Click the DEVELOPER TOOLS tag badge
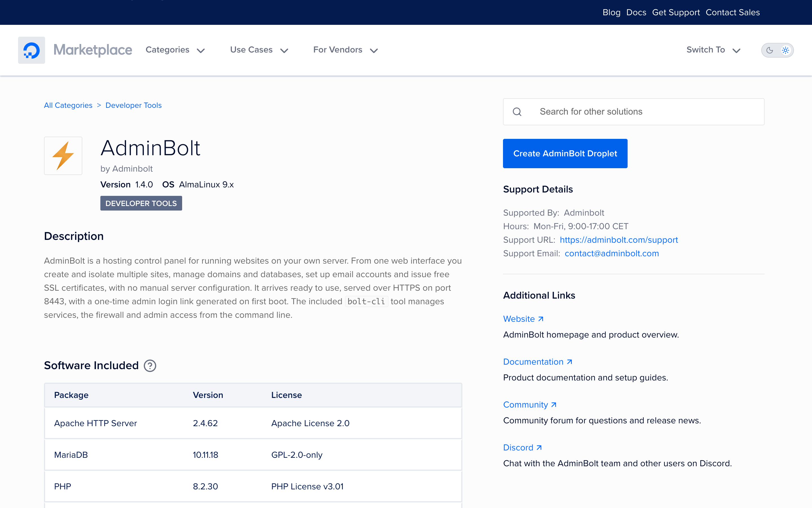812x508 pixels. click(141, 203)
